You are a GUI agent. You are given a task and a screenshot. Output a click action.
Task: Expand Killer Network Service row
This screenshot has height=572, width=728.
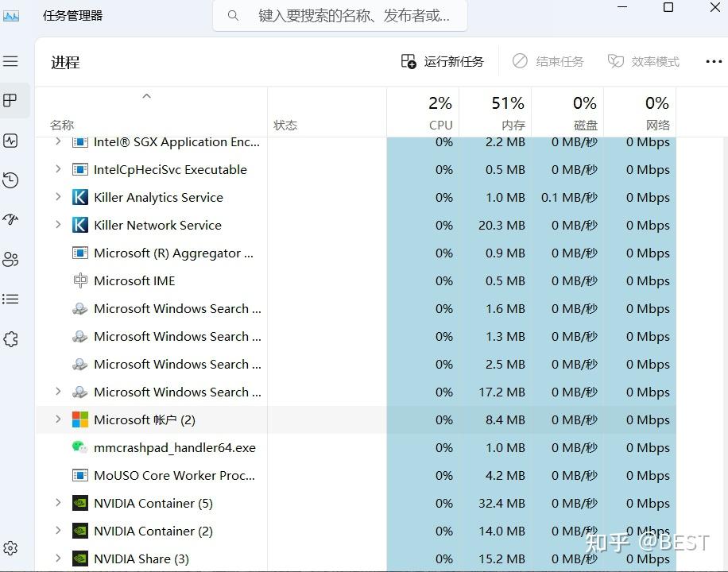click(58, 225)
